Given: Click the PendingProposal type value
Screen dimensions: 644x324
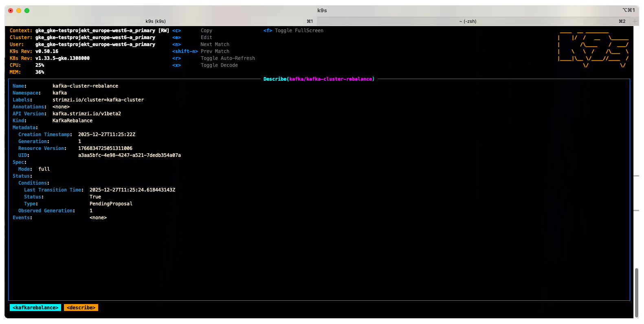Looking at the screenshot, I should tap(111, 204).
